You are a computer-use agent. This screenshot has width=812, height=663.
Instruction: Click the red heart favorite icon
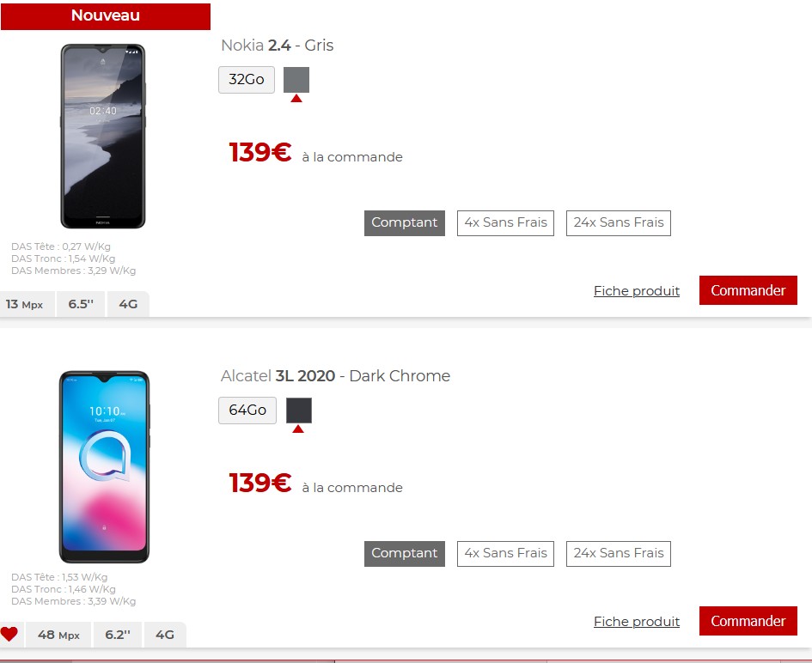(x=9, y=634)
